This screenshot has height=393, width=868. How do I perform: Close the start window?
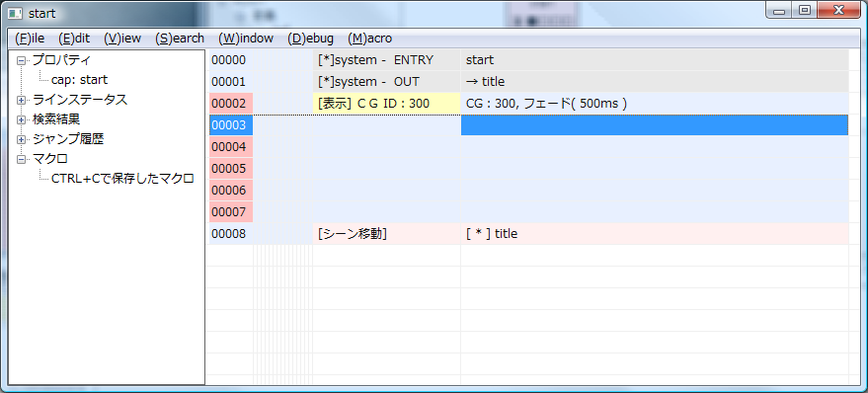tap(838, 10)
